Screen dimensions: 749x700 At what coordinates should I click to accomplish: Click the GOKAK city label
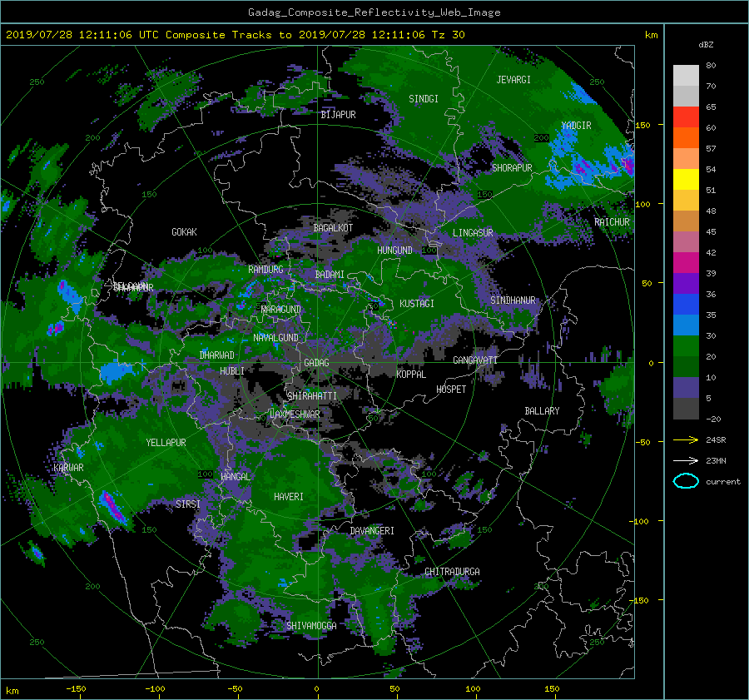pyautogui.click(x=184, y=232)
